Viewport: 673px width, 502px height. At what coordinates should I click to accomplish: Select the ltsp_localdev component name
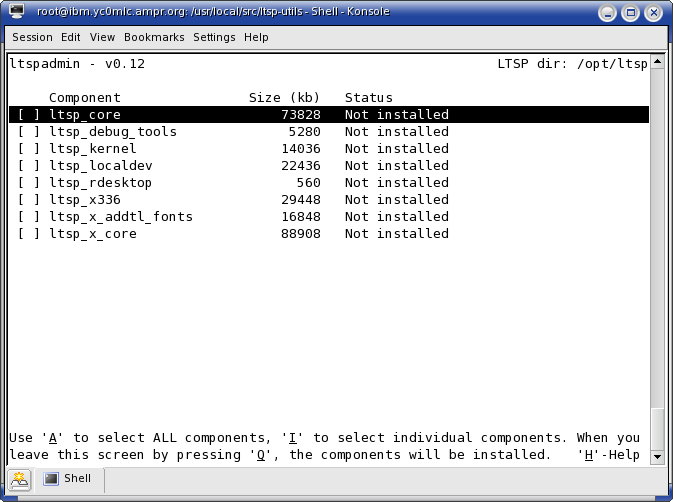[x=101, y=166]
